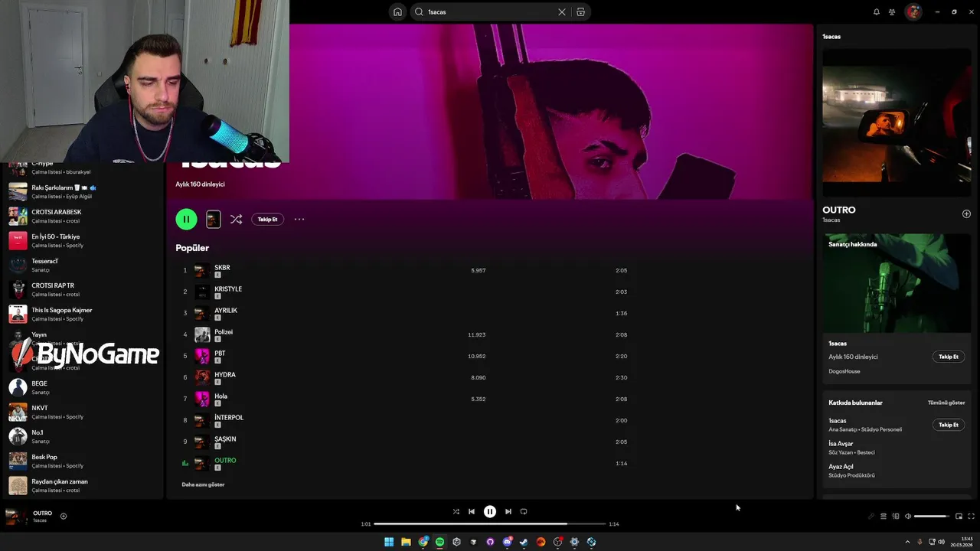Open No.1 artist from library
The width and height of the screenshot is (980, 551).
tap(83, 436)
